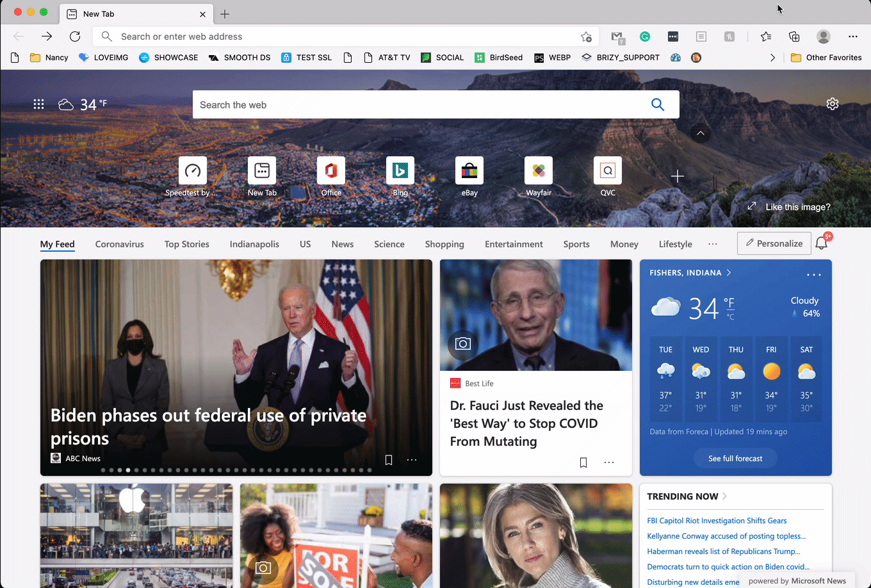Screen dimensions: 871x588
Task: Open the Indianapolis feed tab
Action: (x=254, y=244)
